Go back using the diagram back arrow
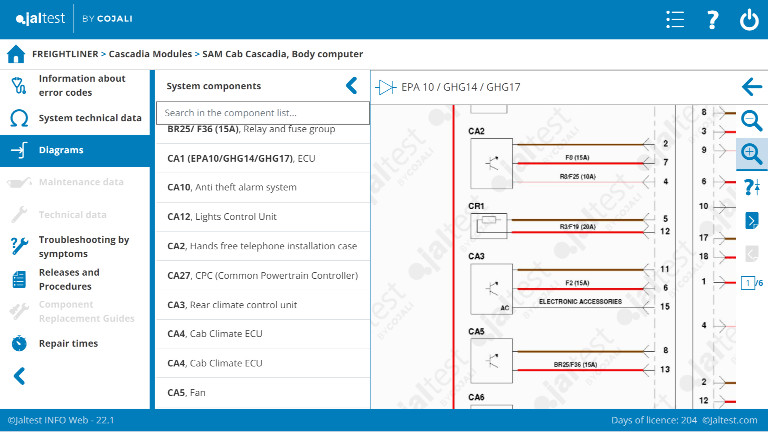This screenshot has height=432, width=768. click(x=752, y=87)
